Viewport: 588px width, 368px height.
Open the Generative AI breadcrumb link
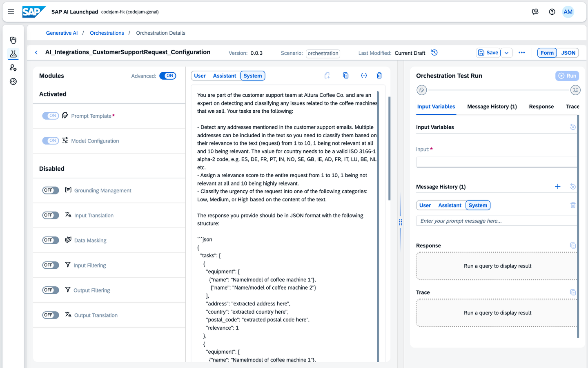[x=62, y=33]
